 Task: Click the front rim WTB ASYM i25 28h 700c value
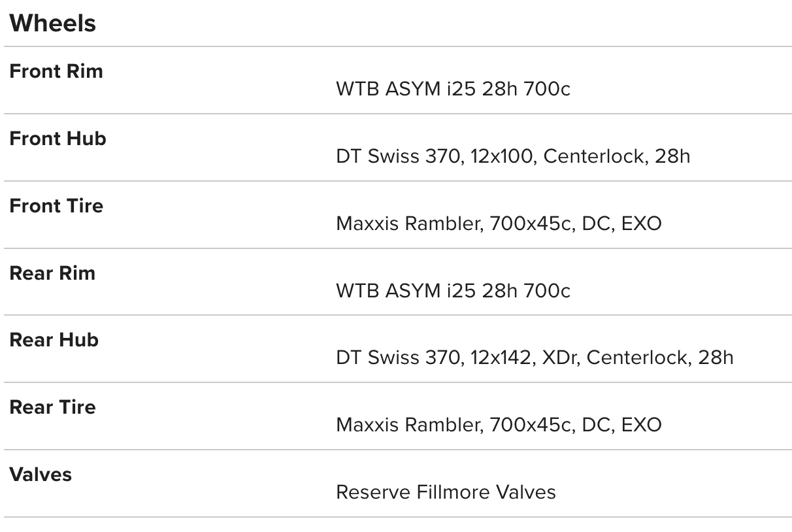453,88
